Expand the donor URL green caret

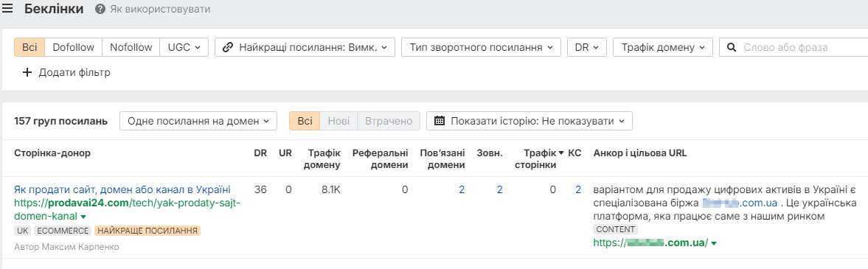(83, 217)
